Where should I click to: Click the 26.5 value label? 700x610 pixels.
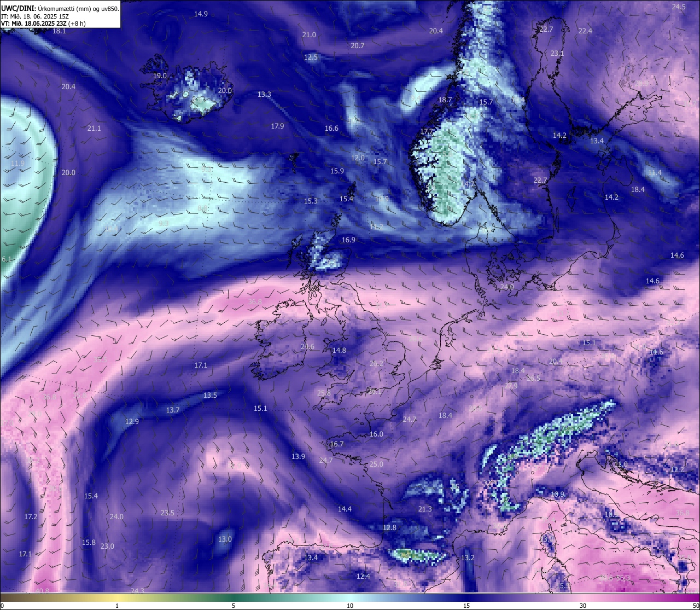pyautogui.click(x=533, y=379)
